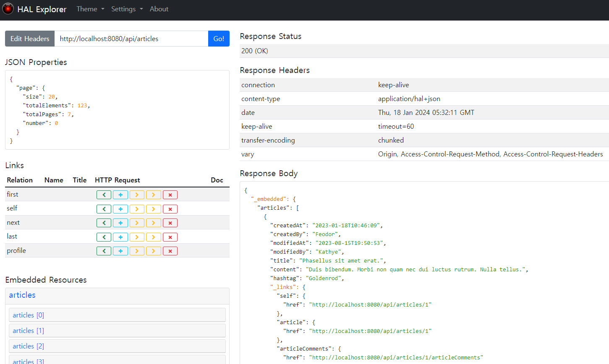Click the PUT button for 'first' relation
The image size is (609, 364).
pos(137,195)
